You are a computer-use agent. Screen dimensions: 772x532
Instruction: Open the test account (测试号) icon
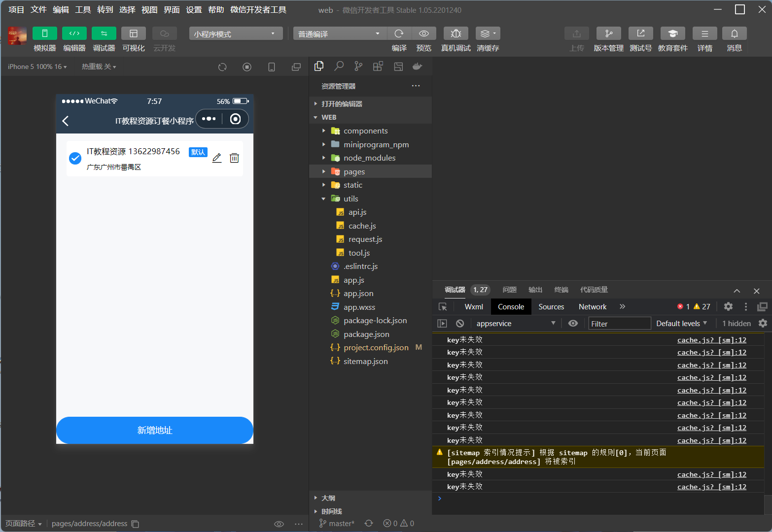[641, 33]
